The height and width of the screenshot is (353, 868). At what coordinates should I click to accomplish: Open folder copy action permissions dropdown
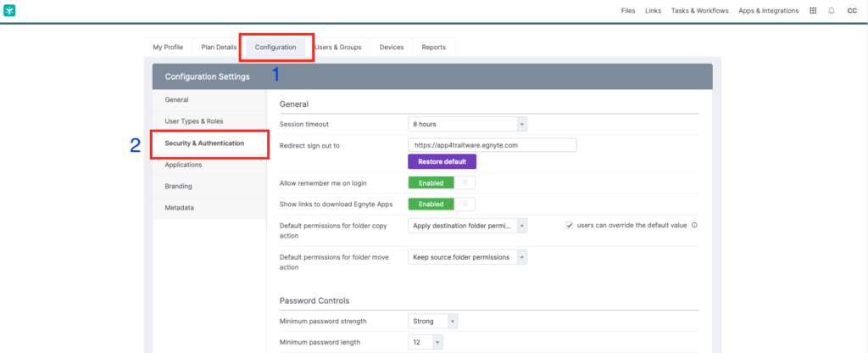tap(467, 226)
